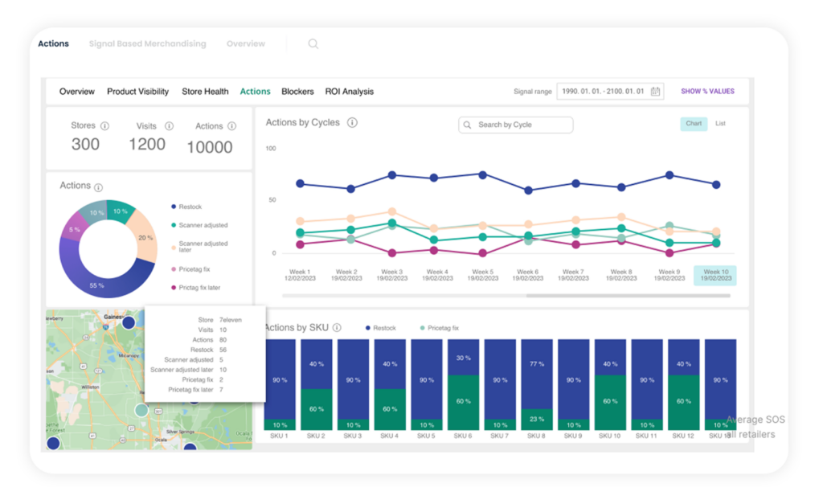Open the Product Visibility tab

click(137, 92)
